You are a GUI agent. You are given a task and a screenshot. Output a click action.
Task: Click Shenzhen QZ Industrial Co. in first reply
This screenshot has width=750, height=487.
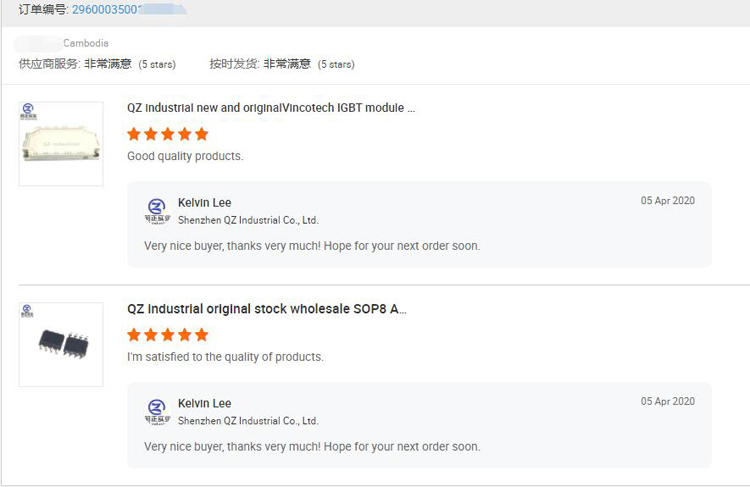click(x=248, y=220)
